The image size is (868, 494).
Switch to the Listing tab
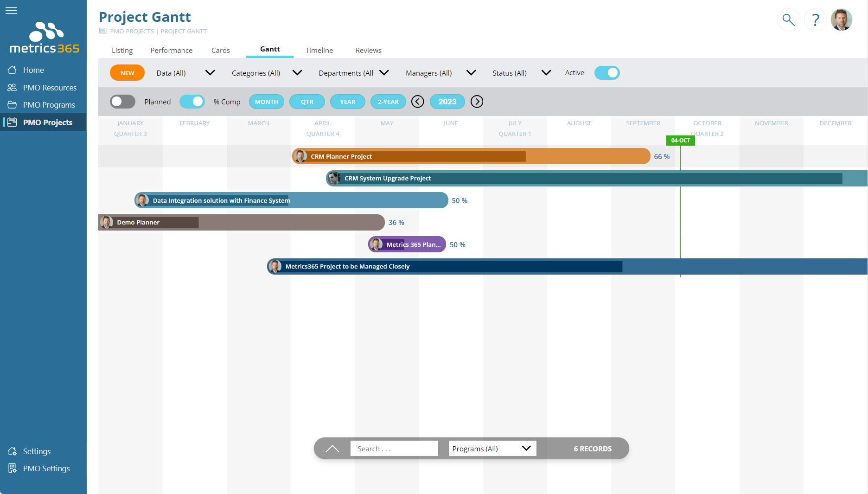[122, 50]
